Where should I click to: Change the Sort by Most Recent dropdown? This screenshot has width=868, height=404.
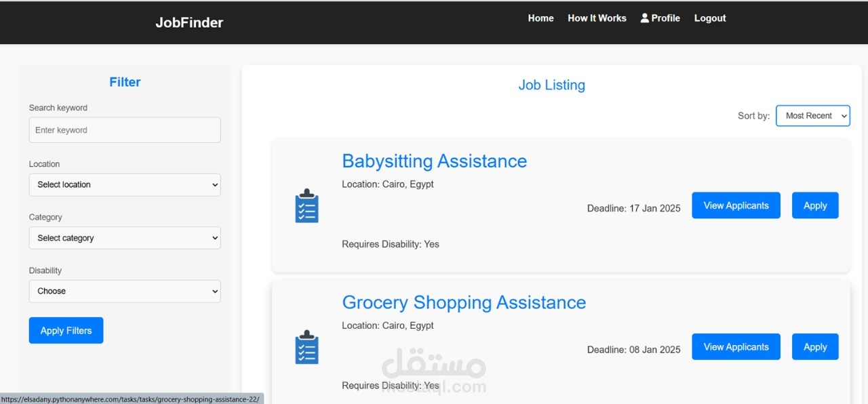pyautogui.click(x=812, y=116)
